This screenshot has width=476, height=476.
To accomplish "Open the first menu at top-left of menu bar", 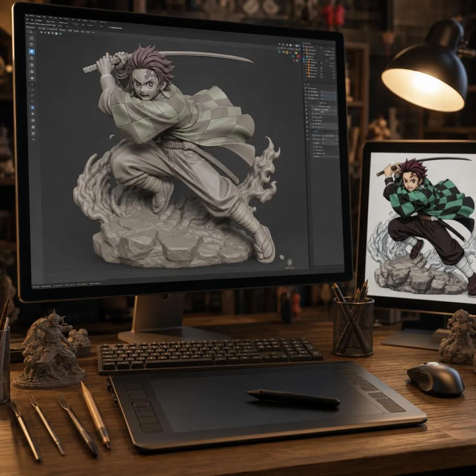I will [x=26, y=15].
